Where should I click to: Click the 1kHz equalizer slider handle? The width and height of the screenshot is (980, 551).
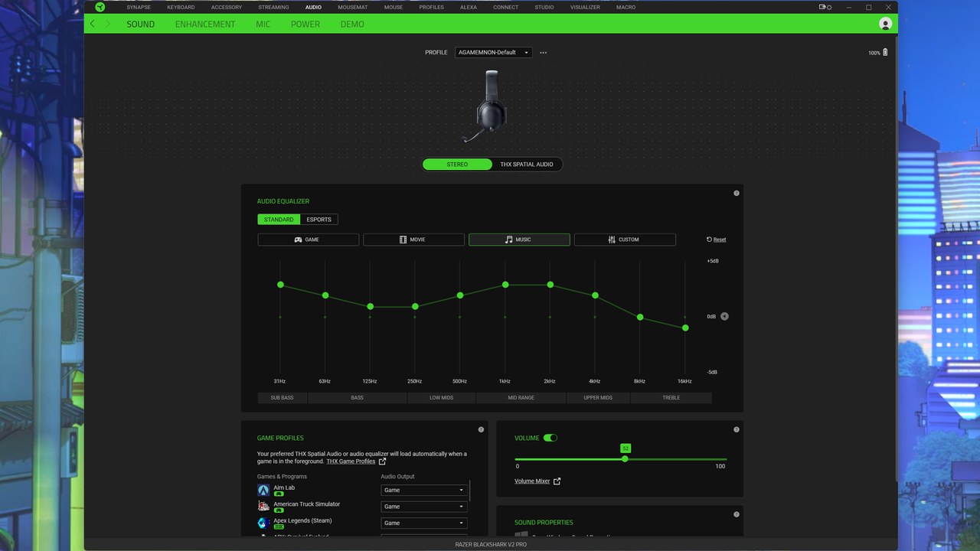tap(505, 285)
